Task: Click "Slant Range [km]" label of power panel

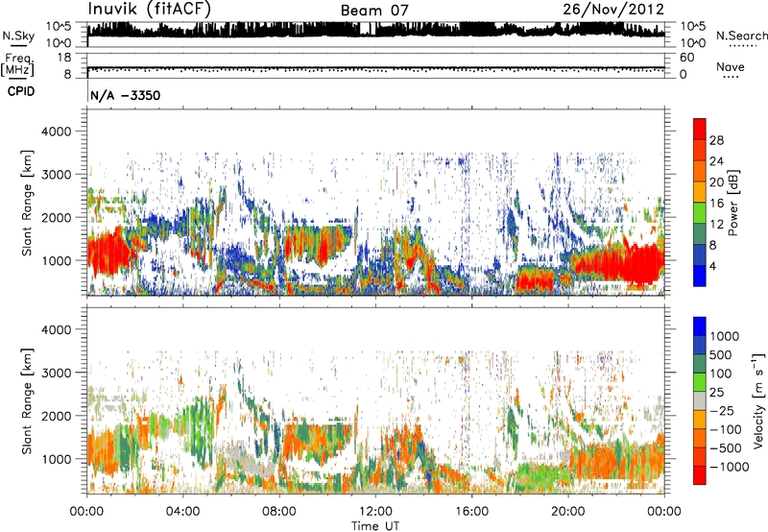Action: [27, 203]
